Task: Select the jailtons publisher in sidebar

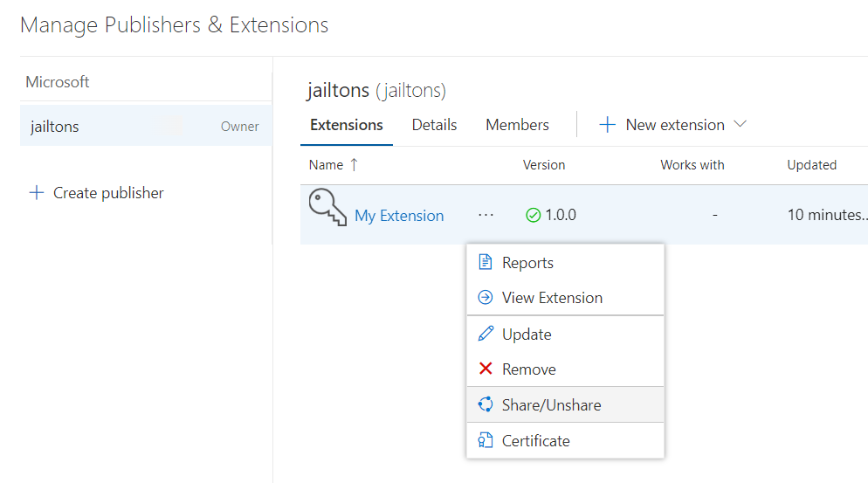Action: pyautogui.click(x=146, y=126)
